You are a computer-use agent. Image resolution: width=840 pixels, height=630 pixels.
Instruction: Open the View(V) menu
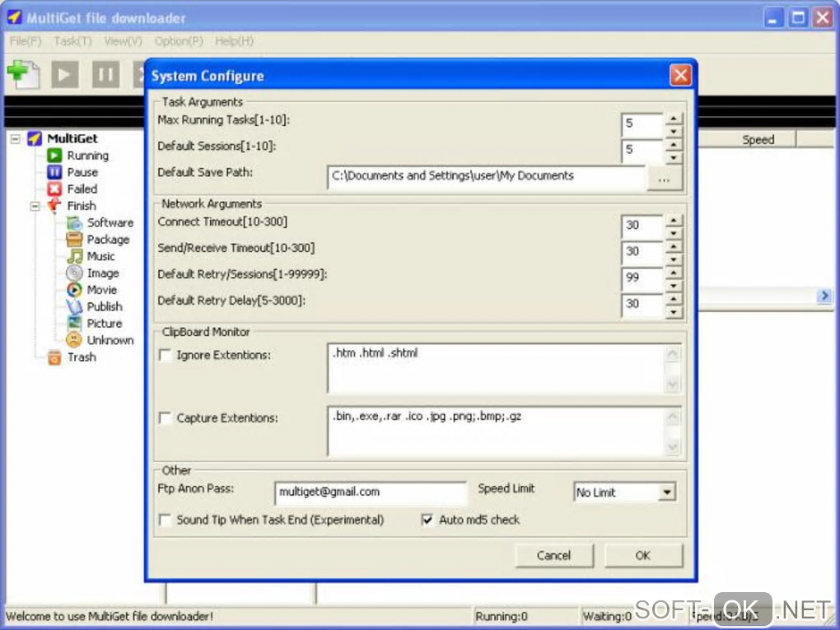124,41
